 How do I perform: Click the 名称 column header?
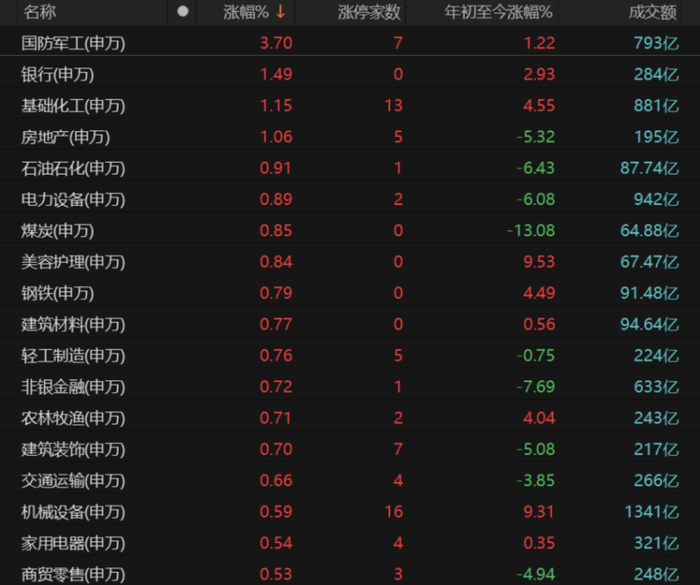[40, 12]
